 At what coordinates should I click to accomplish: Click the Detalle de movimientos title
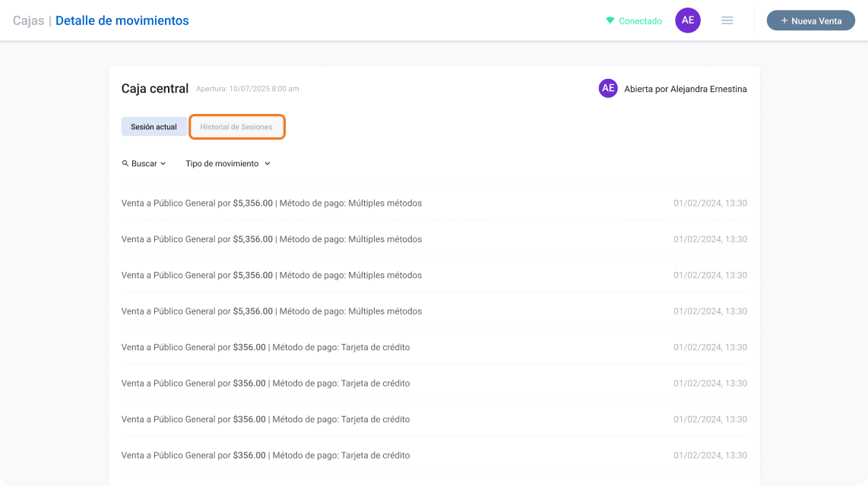click(122, 21)
